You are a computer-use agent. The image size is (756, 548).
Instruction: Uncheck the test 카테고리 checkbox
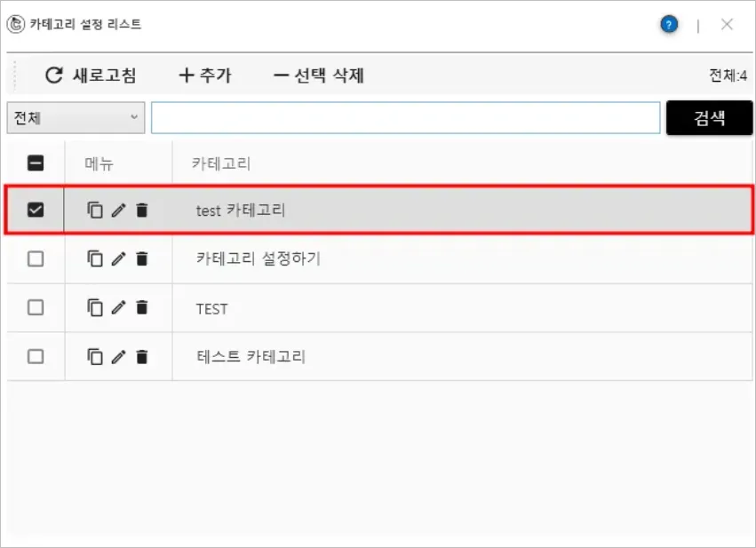pos(36,210)
